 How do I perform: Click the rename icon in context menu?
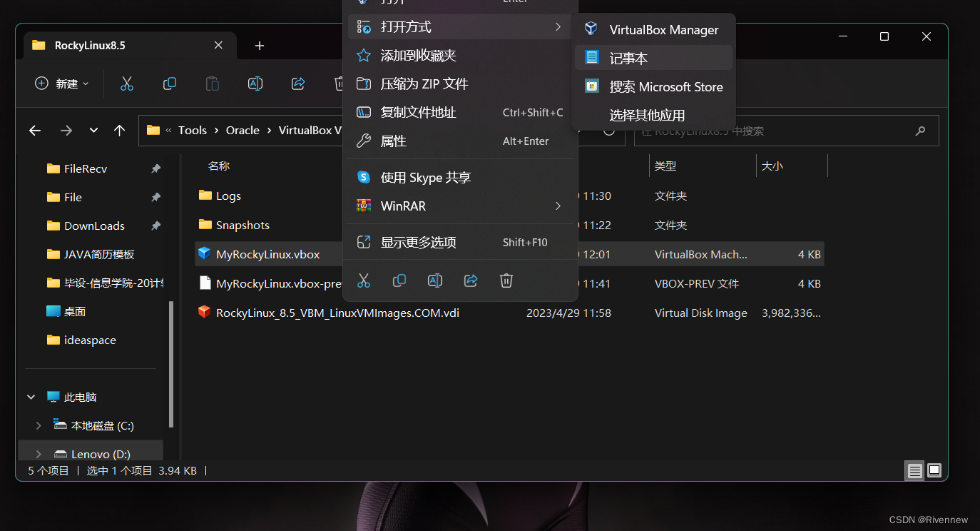click(x=435, y=280)
